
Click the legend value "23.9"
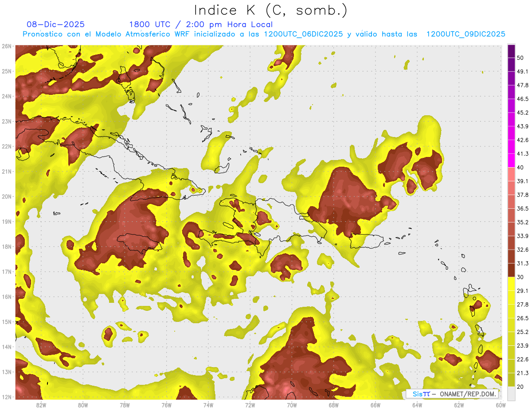(522, 346)
